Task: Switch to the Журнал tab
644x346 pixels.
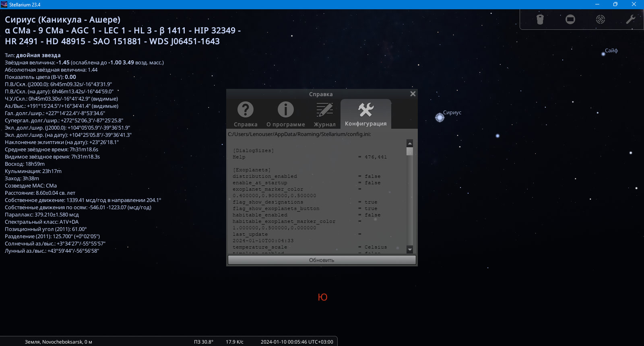Action: (324, 114)
